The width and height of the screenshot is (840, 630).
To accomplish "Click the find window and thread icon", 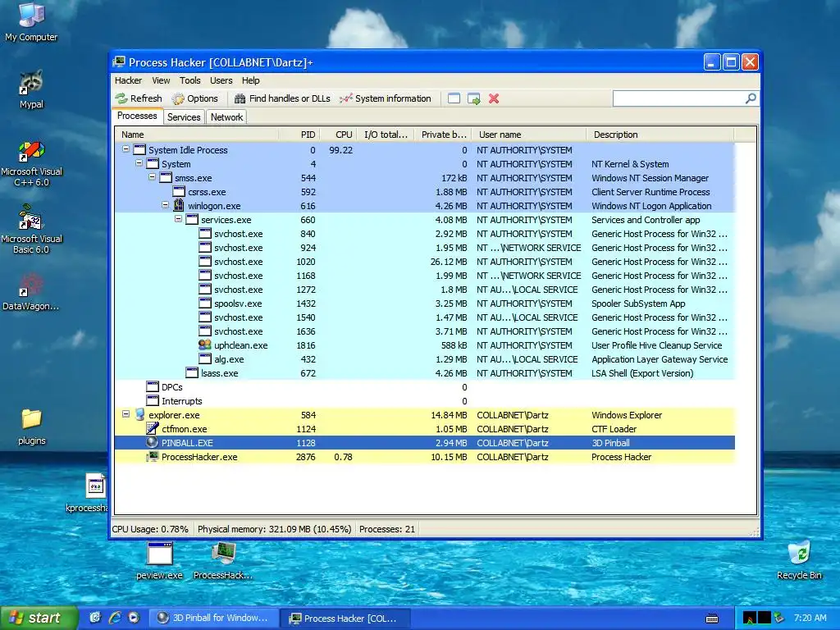I will tap(473, 98).
